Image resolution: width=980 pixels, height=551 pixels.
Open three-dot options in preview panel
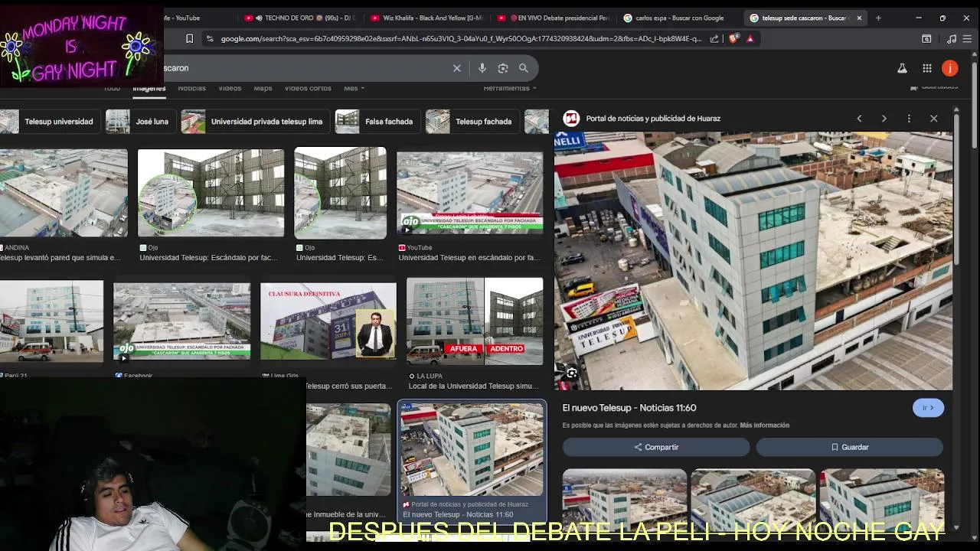pos(909,119)
